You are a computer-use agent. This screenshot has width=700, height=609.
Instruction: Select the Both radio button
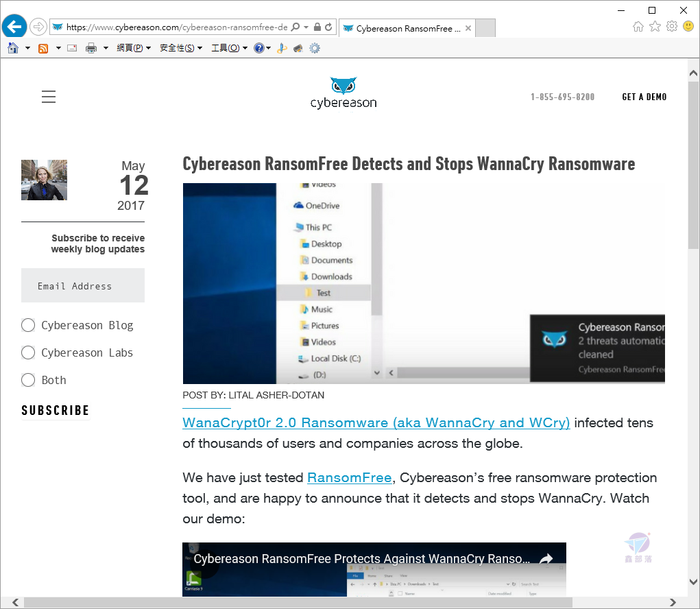(x=28, y=380)
